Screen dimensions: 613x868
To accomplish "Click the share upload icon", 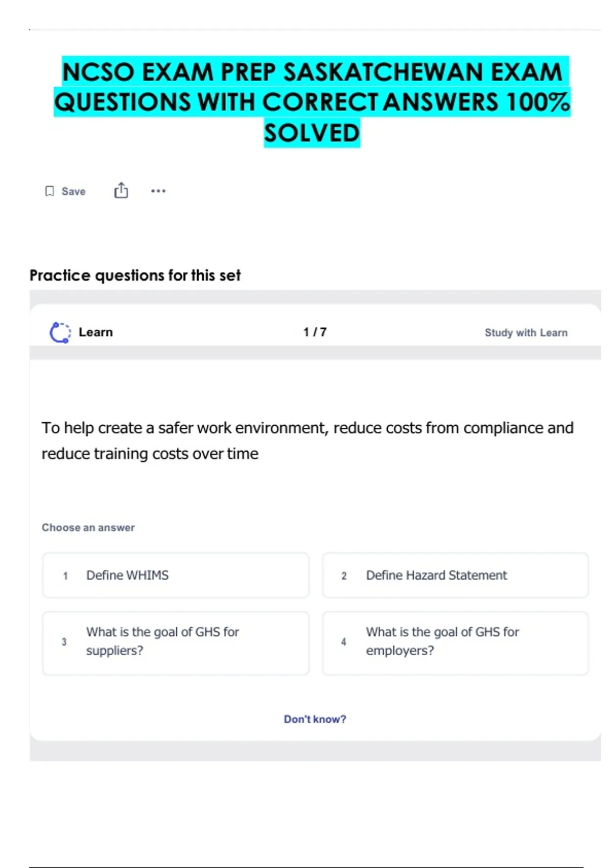I will pos(121,190).
